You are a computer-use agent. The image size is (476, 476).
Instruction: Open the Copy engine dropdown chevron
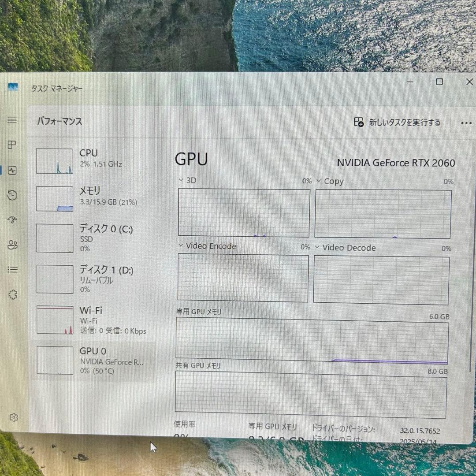click(319, 181)
